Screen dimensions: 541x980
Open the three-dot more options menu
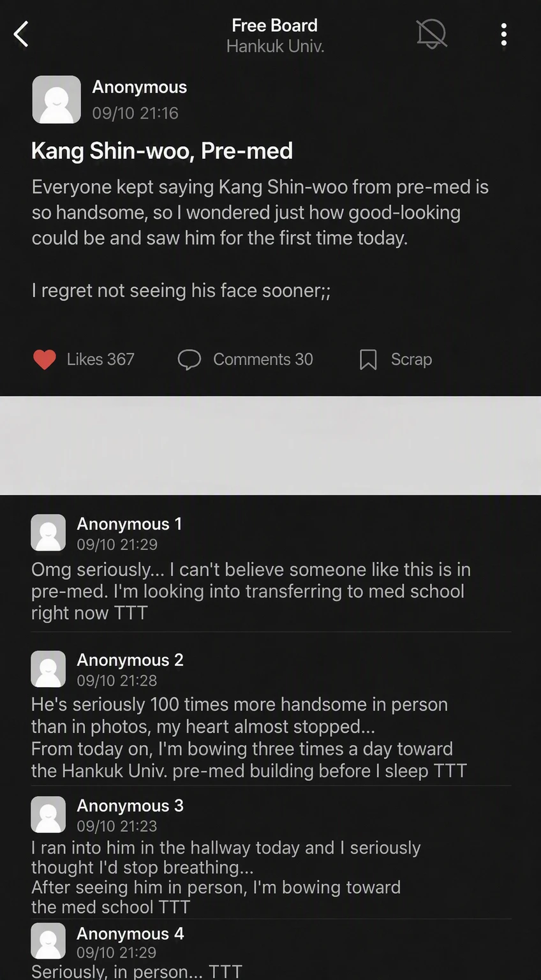coord(504,34)
